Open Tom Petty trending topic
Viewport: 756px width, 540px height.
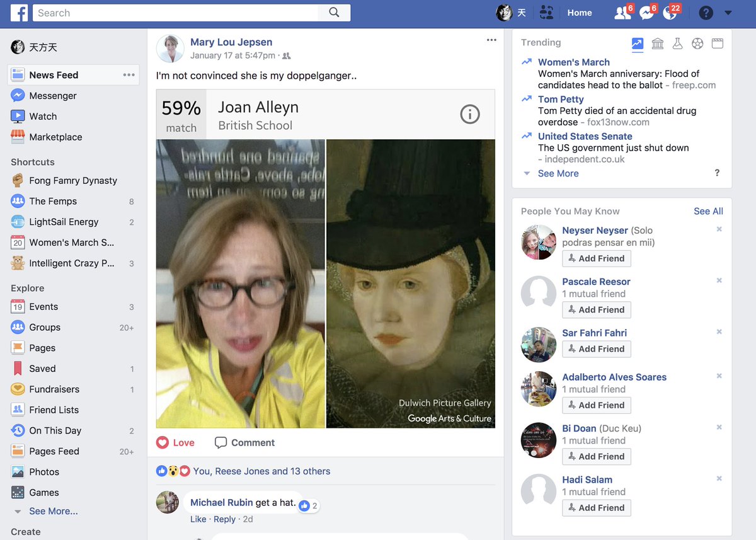coord(561,100)
